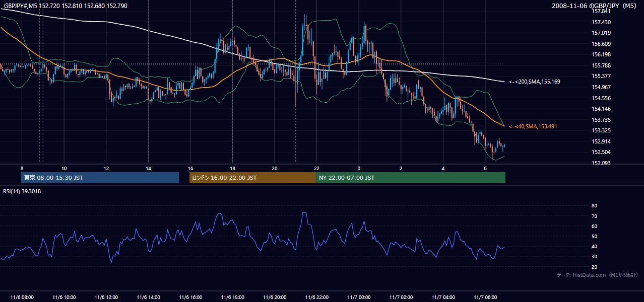Click the 11/6 20:00 date label
This screenshot has height=302, width=644.
[x=274, y=297]
